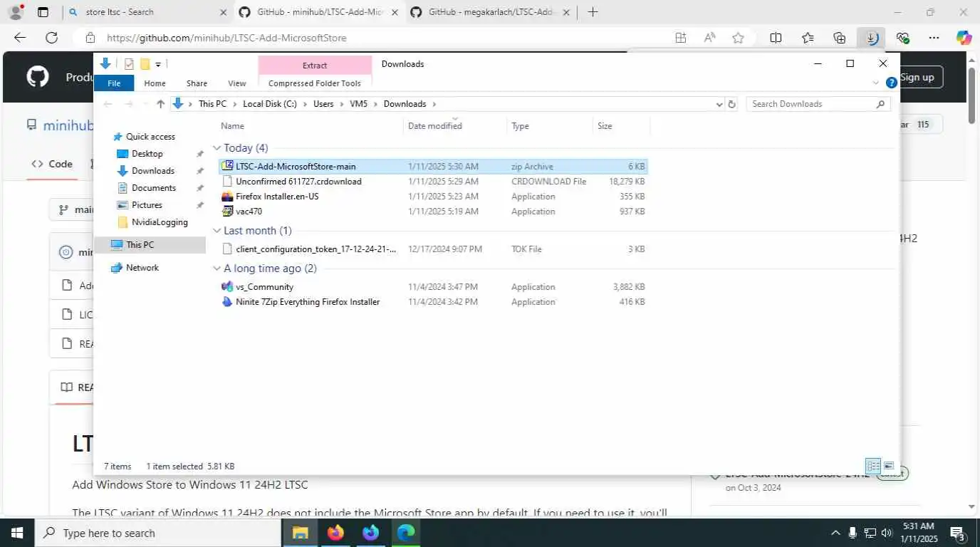This screenshot has width=980, height=547.
Task: Open Firefox from the taskbar
Action: pyautogui.click(x=335, y=533)
